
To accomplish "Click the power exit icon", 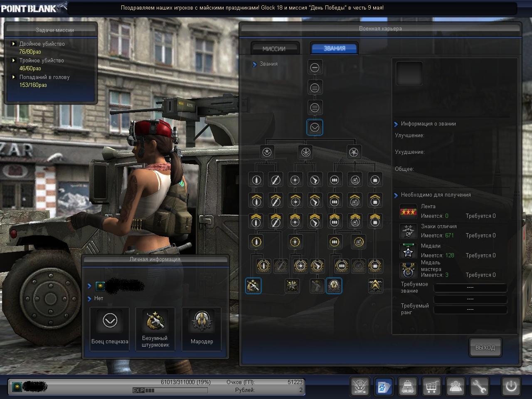I will (x=511, y=386).
